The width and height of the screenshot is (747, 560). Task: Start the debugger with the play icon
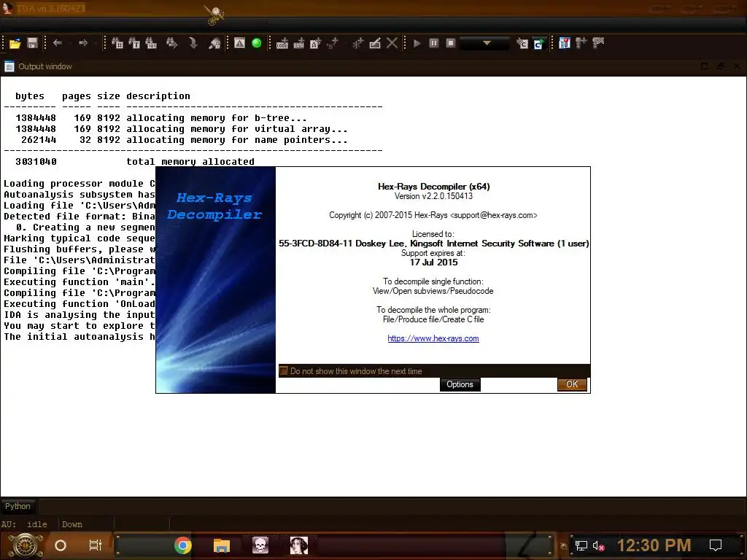(x=417, y=43)
